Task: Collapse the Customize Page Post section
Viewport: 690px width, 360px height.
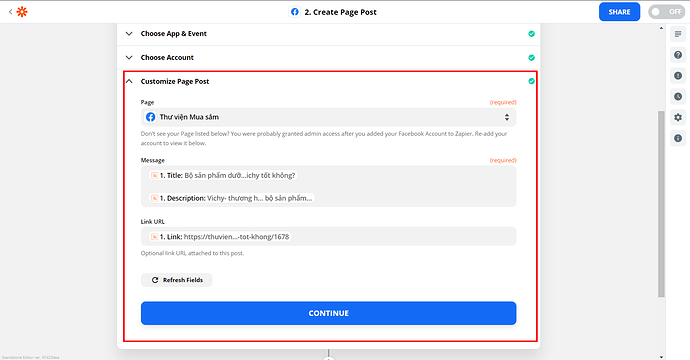Action: (129, 81)
